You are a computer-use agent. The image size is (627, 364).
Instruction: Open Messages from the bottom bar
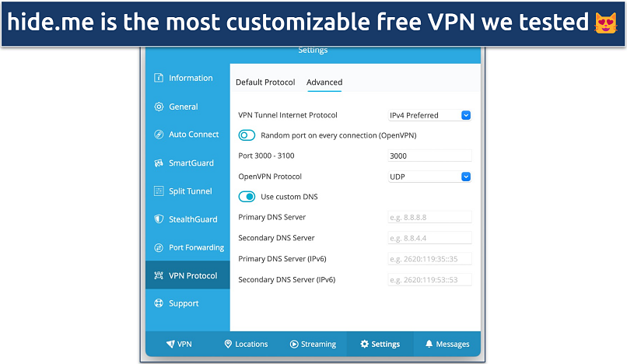pos(447,344)
